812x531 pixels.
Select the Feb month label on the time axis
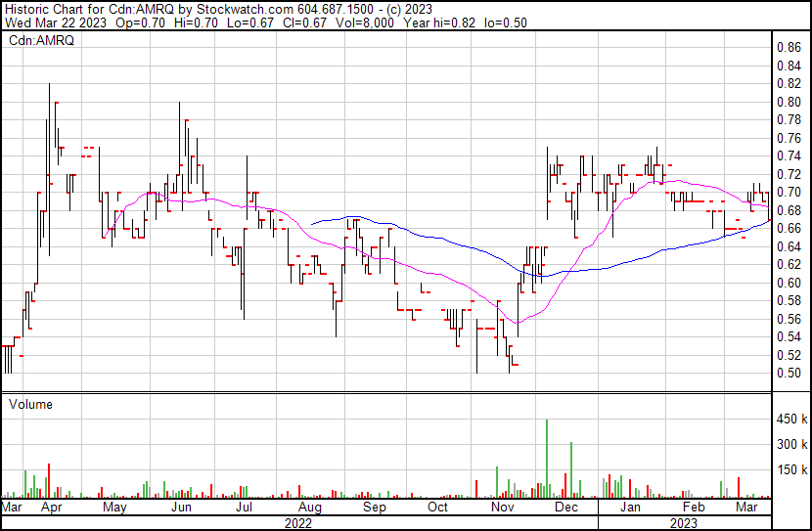point(693,509)
